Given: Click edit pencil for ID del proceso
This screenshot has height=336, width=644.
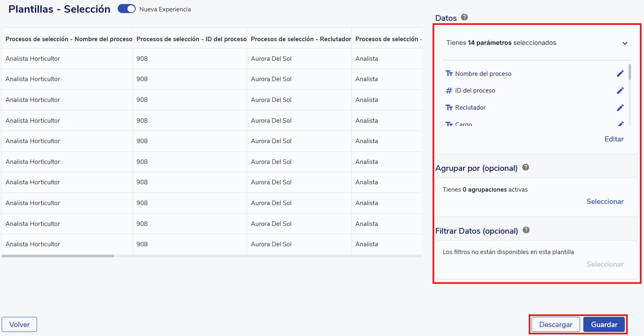Looking at the screenshot, I should [620, 91].
